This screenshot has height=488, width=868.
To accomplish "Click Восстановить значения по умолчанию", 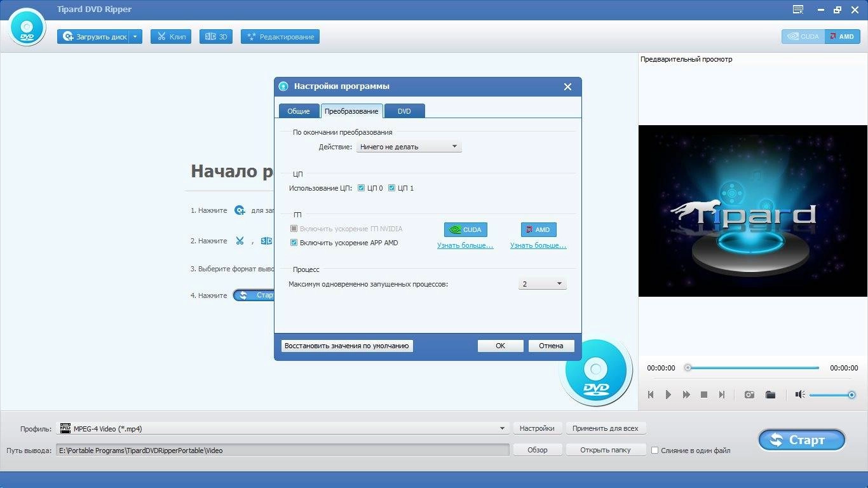I will (x=347, y=346).
